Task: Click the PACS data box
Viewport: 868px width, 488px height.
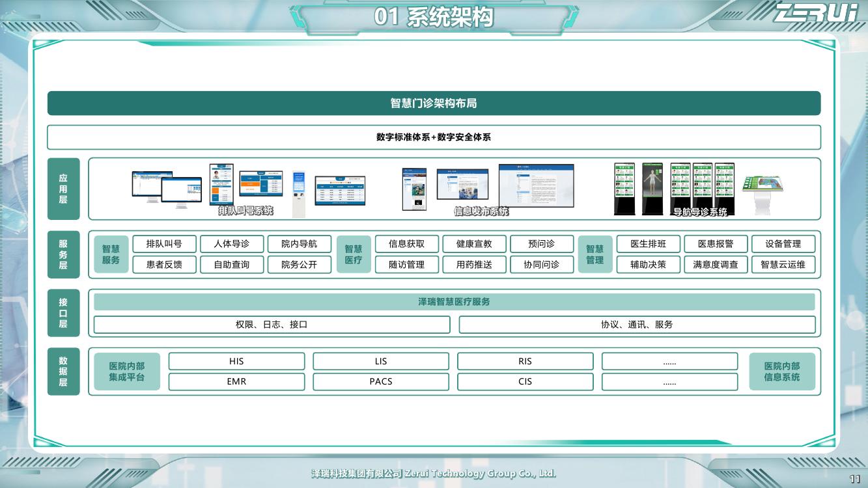Action: 380,381
